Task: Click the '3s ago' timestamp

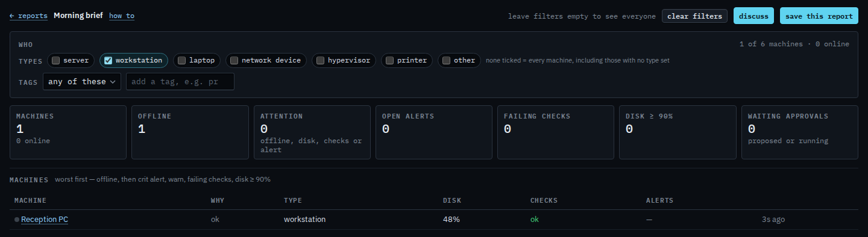Action: [773, 220]
